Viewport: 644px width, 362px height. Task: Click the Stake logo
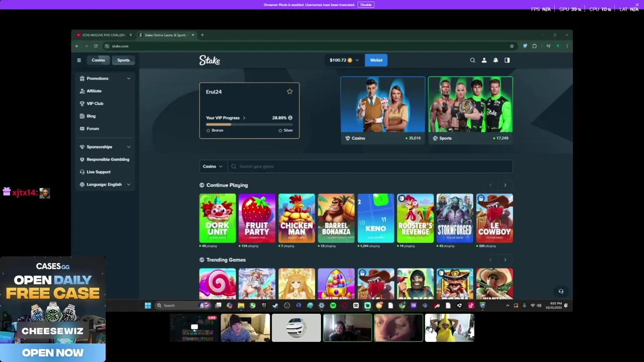click(209, 60)
